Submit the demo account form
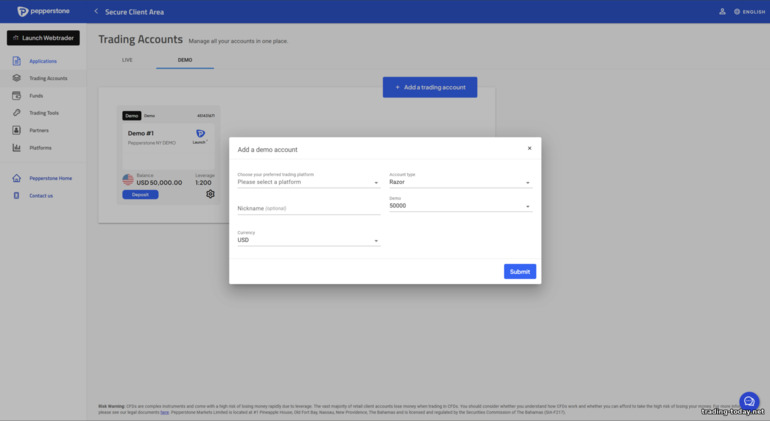Viewport: 770px width, 421px height. pyautogui.click(x=520, y=272)
